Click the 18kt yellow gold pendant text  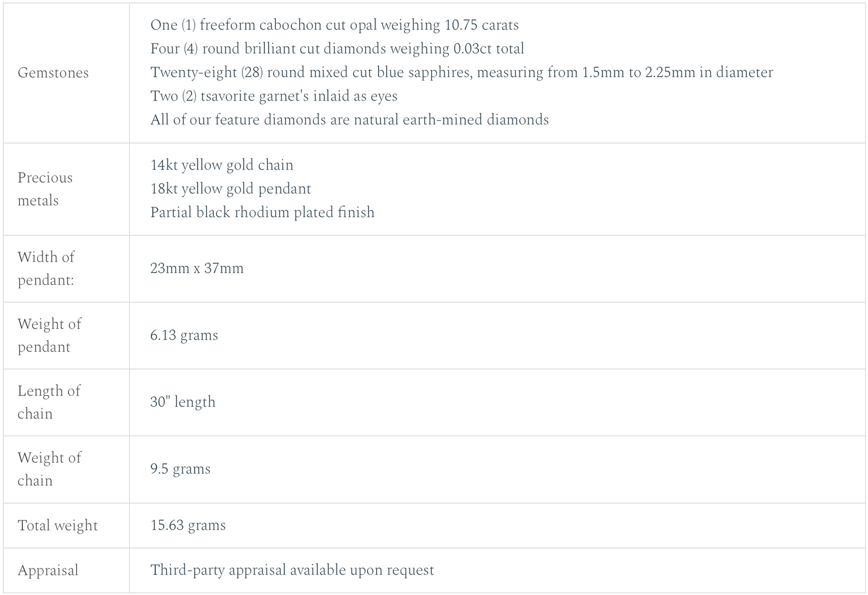click(230, 189)
